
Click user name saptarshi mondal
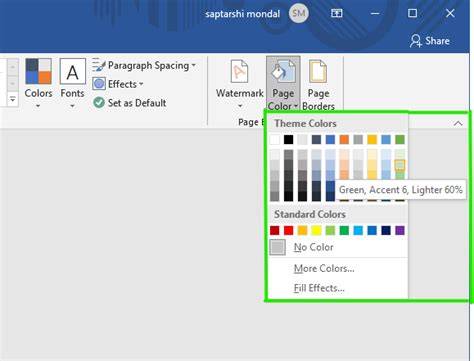pyautogui.click(x=242, y=14)
